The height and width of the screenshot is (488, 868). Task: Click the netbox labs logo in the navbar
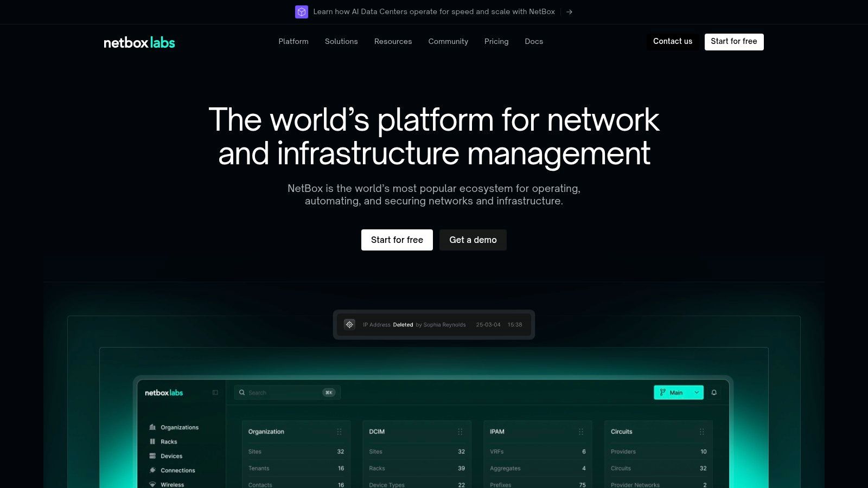click(139, 41)
